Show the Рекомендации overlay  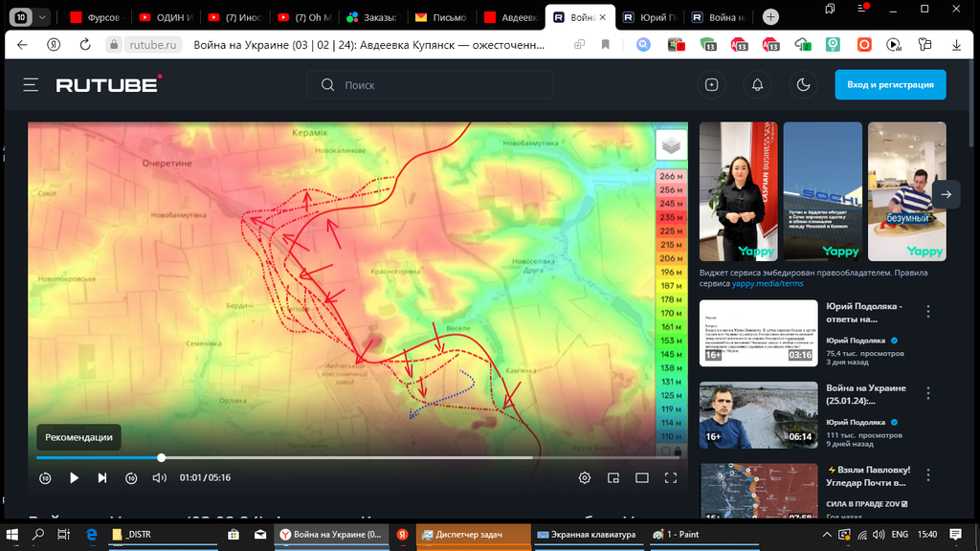pos(78,437)
